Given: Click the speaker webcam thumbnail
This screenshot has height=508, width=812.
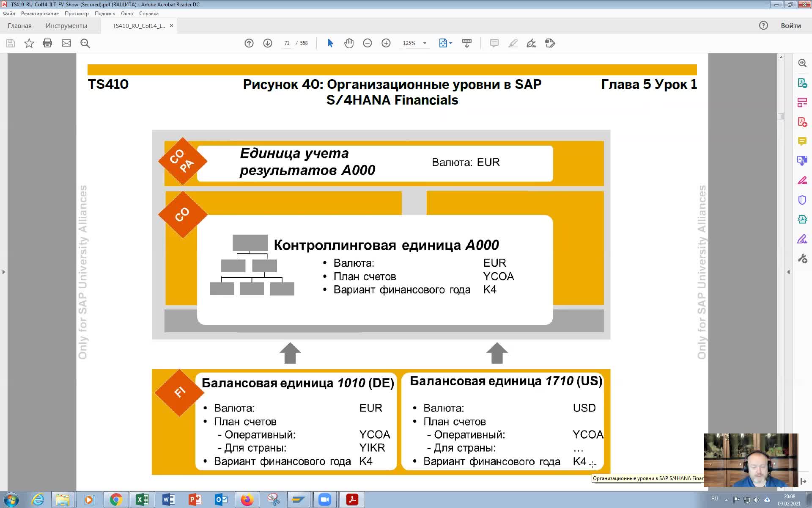Looking at the screenshot, I should (751, 460).
